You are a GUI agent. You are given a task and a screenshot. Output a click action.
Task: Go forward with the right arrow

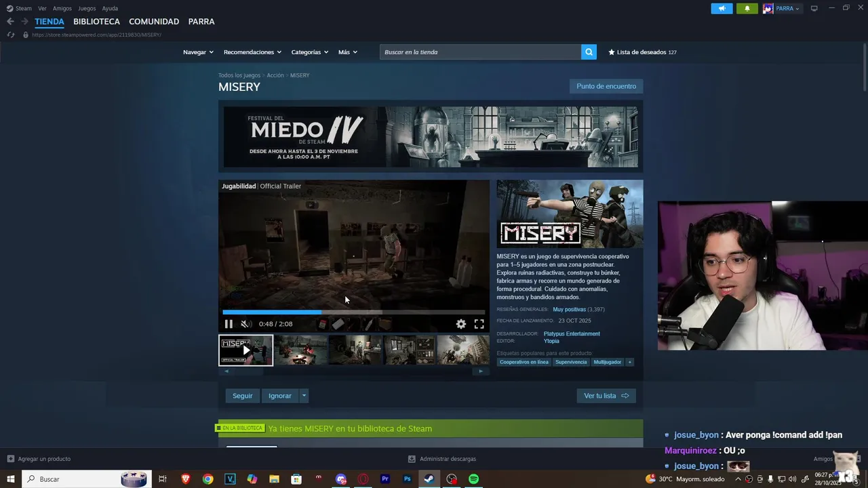tap(24, 22)
